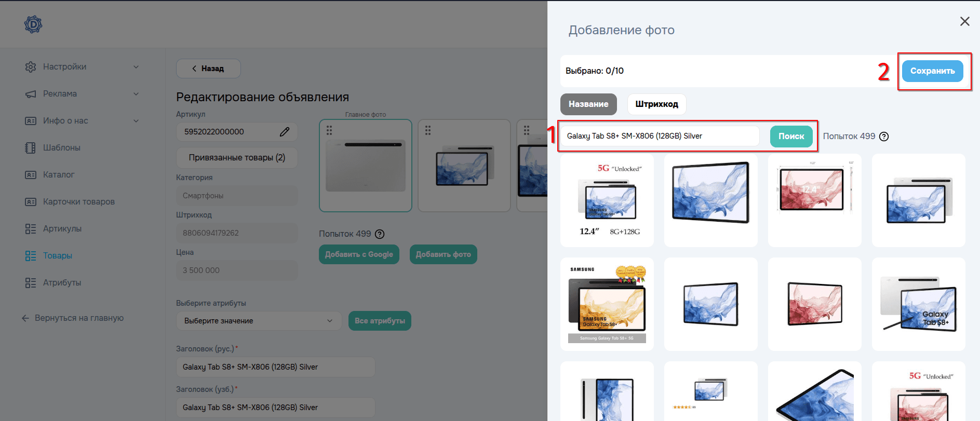This screenshot has width=980, height=421.
Task: Switch to the Штрихкод tab
Action: [656, 104]
